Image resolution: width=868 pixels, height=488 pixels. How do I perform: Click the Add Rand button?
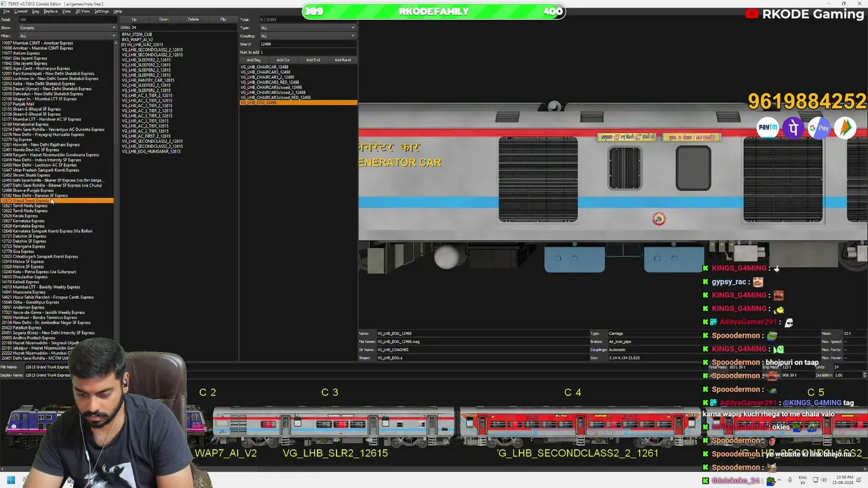coord(342,60)
